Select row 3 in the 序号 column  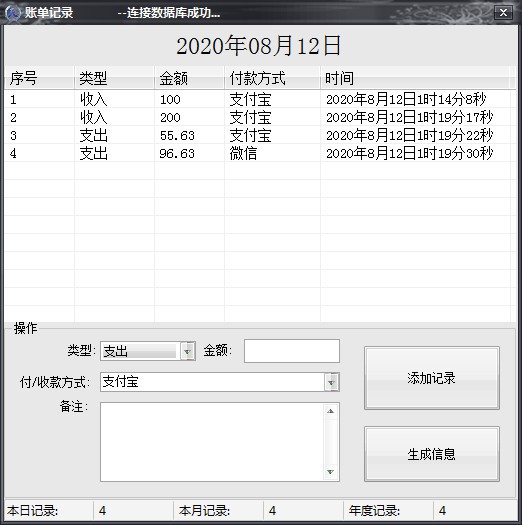(39, 136)
